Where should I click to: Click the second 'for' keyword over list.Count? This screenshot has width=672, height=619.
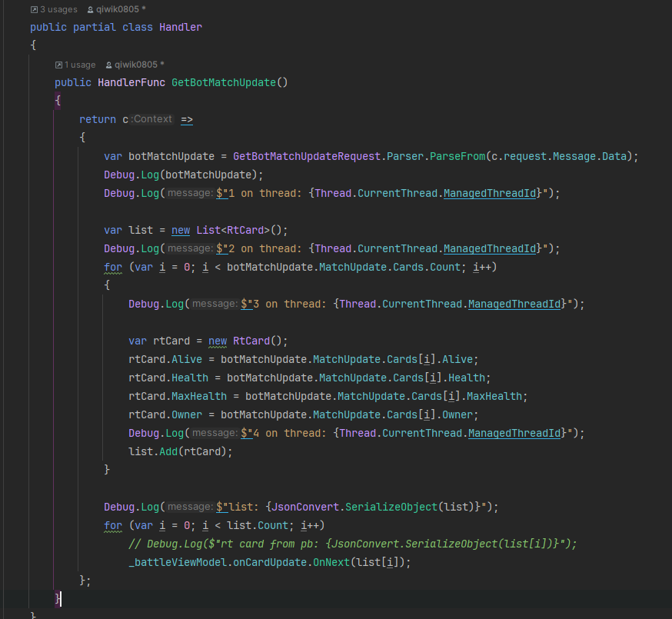coord(113,524)
